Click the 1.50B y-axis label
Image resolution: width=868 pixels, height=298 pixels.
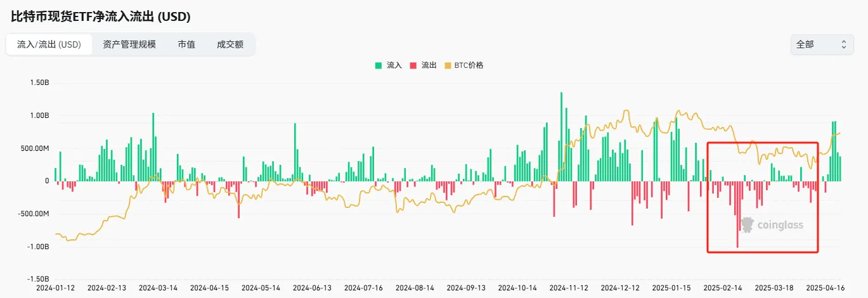click(39, 83)
